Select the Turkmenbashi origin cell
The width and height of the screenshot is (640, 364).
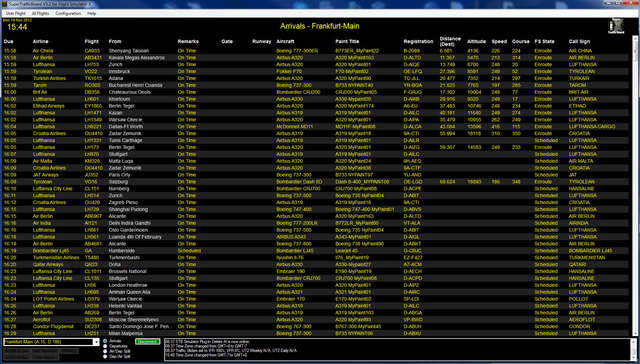coord(124,258)
